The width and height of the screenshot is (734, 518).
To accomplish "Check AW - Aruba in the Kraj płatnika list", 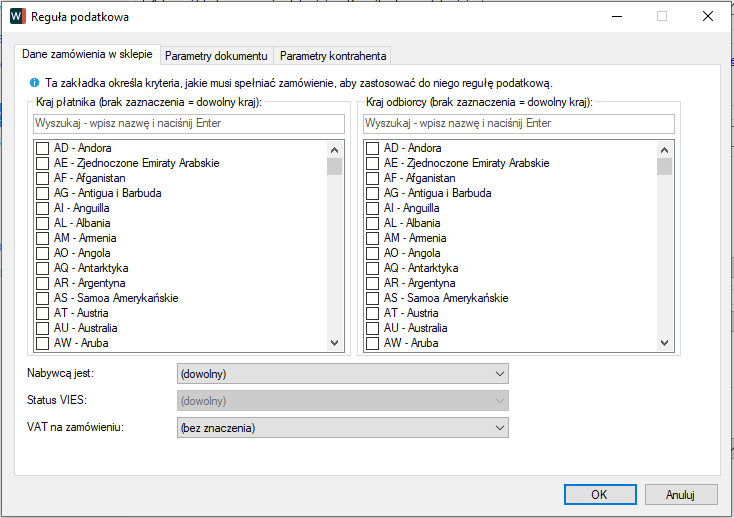I will coord(43,343).
